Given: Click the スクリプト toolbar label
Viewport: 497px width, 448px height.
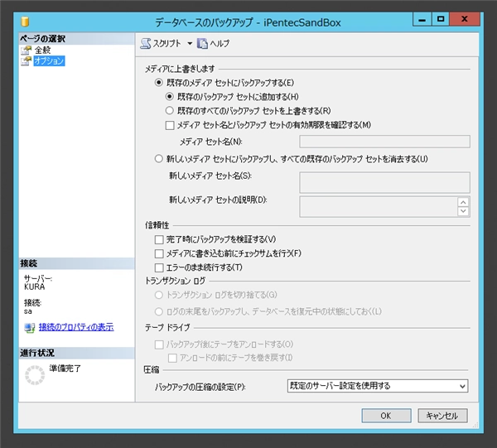Looking at the screenshot, I should click(x=167, y=43).
